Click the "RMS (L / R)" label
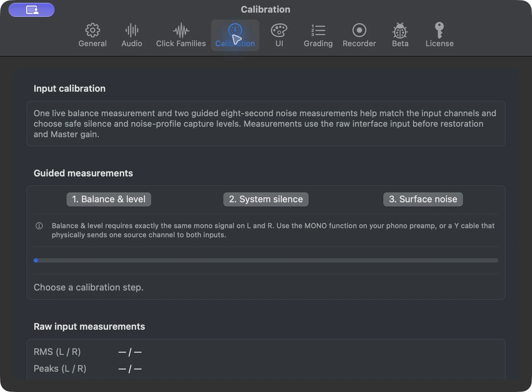Screen dimensions: 532x392 (x=57, y=352)
